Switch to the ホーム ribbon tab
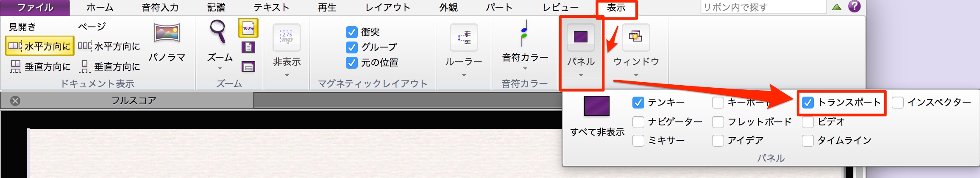Viewport: 980px width, 178px height. 100,8
